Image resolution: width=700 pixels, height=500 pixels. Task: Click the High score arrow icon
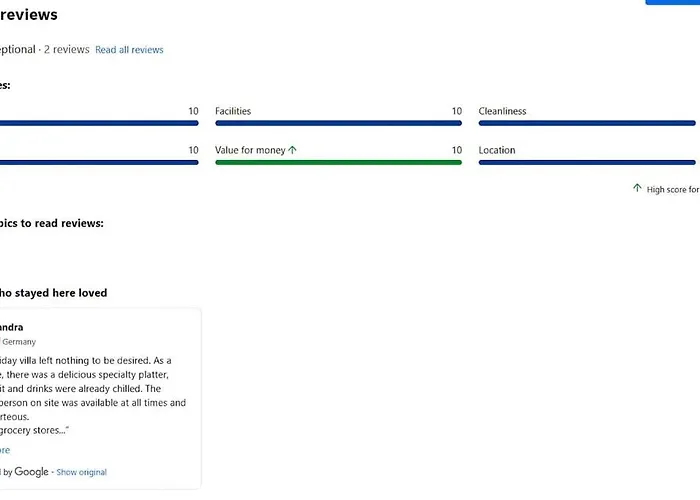[x=637, y=188]
